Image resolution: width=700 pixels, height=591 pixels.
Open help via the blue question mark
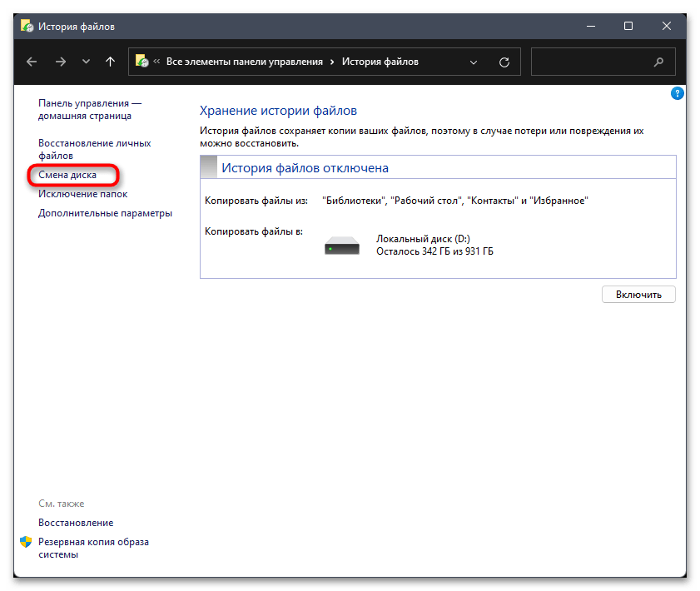pos(678,93)
